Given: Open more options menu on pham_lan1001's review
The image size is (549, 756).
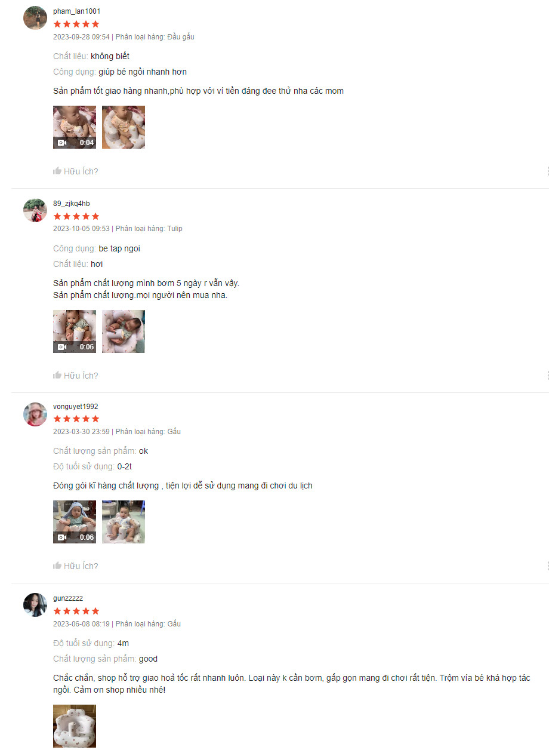Looking at the screenshot, I should [547, 171].
